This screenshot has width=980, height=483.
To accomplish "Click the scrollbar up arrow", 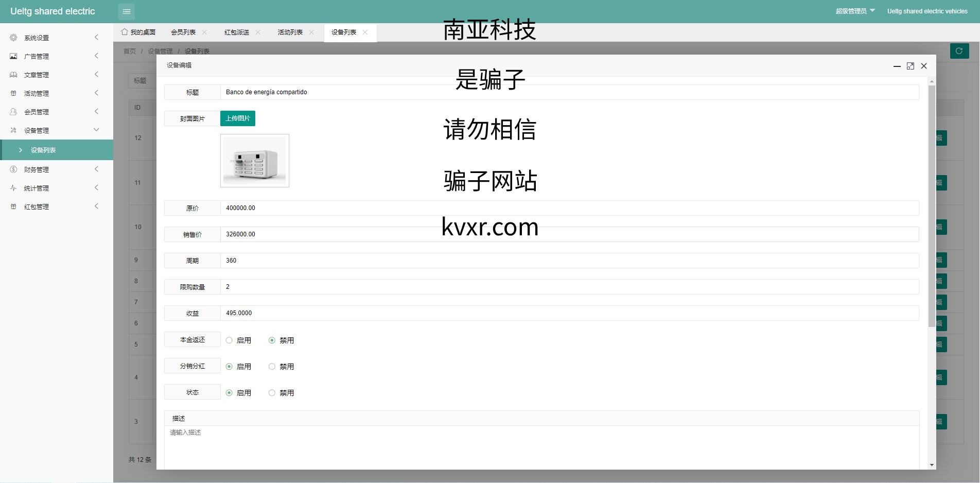I will [x=932, y=81].
